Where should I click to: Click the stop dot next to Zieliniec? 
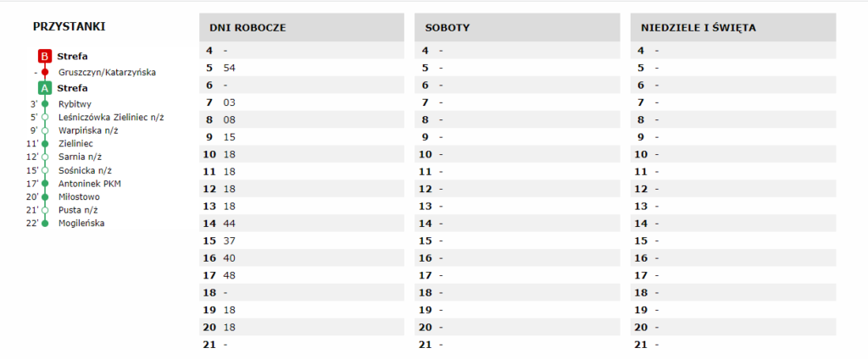[45, 144]
